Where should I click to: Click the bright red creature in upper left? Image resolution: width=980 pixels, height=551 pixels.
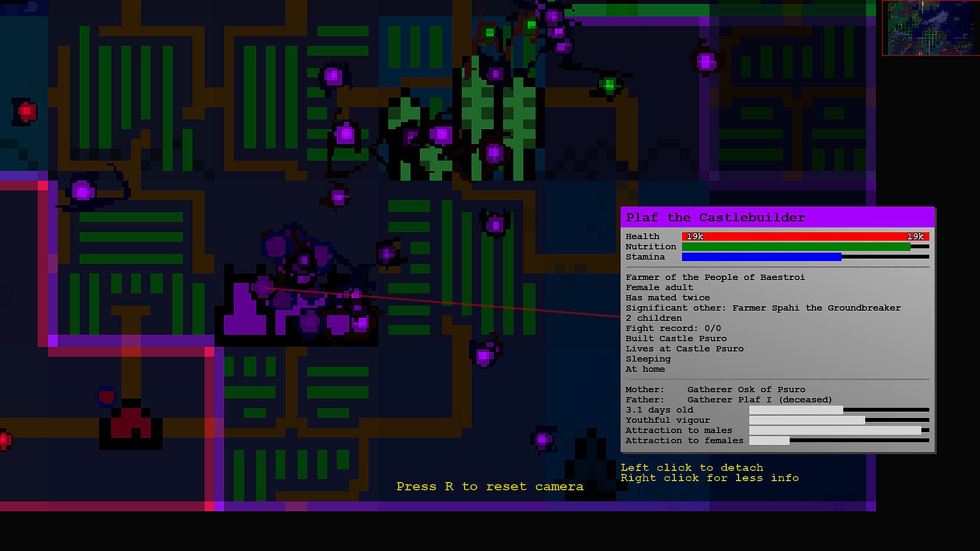pyautogui.click(x=27, y=111)
